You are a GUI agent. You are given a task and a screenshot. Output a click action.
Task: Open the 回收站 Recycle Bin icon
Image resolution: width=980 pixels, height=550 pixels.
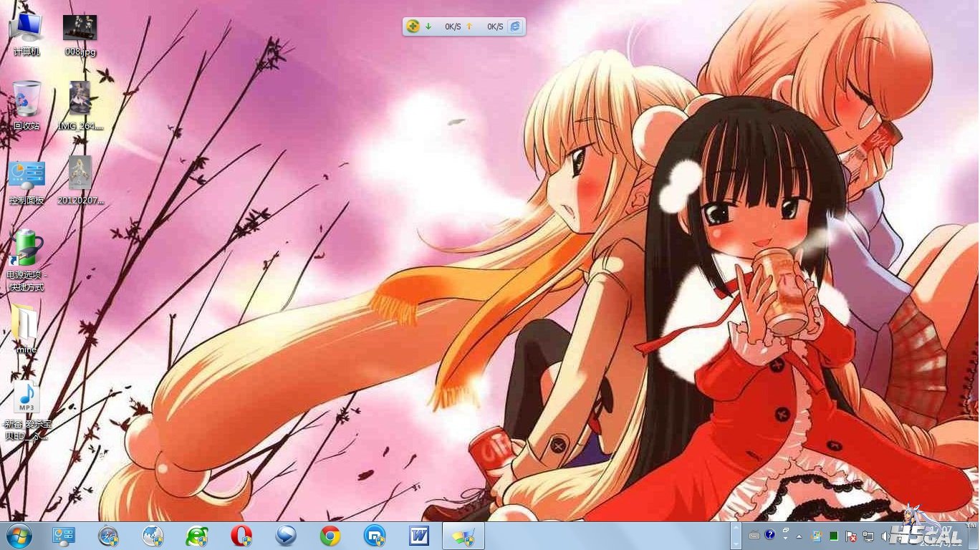pos(27,105)
